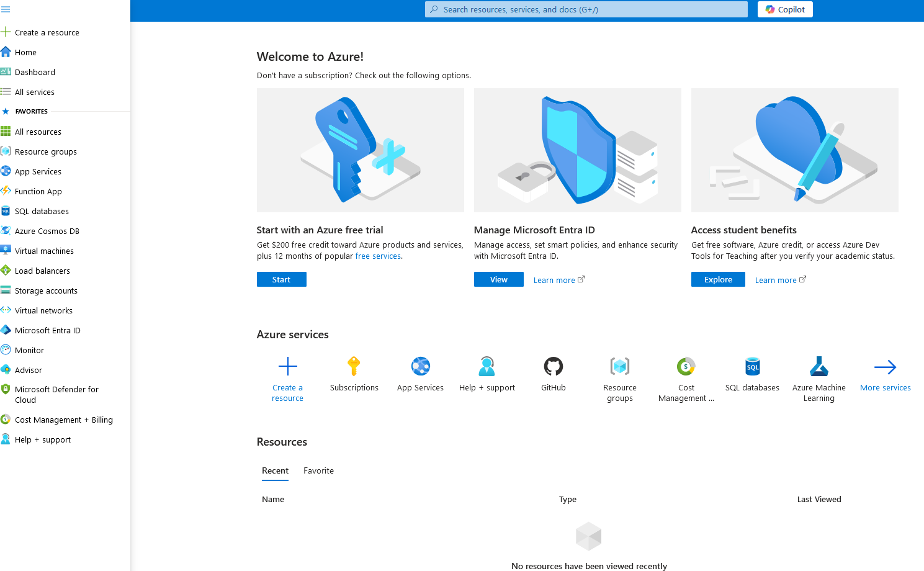The width and height of the screenshot is (924, 571).
Task: Open SQL databases from the sidebar menu
Action: (x=42, y=211)
